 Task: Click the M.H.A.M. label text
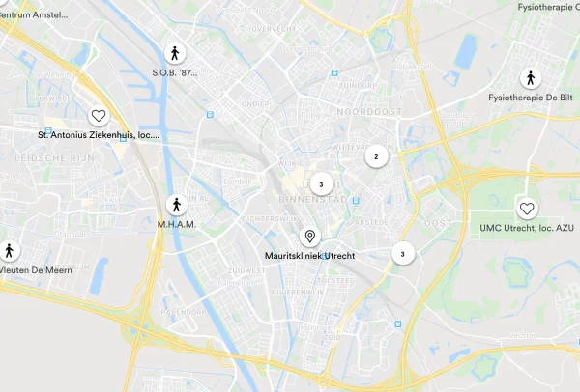pyautogui.click(x=177, y=224)
